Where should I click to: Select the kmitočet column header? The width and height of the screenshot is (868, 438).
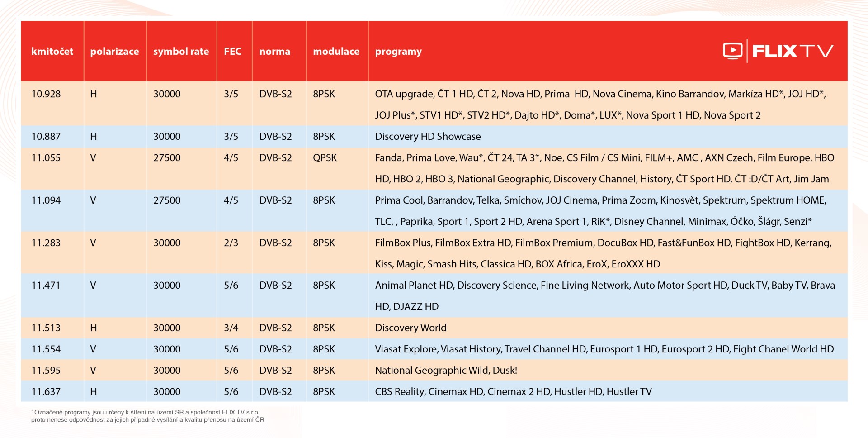(x=52, y=52)
